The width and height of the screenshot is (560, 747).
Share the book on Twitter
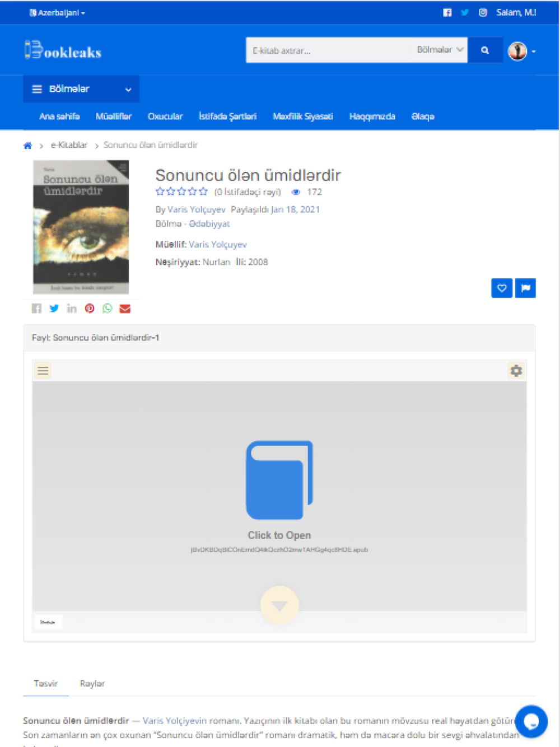54,309
